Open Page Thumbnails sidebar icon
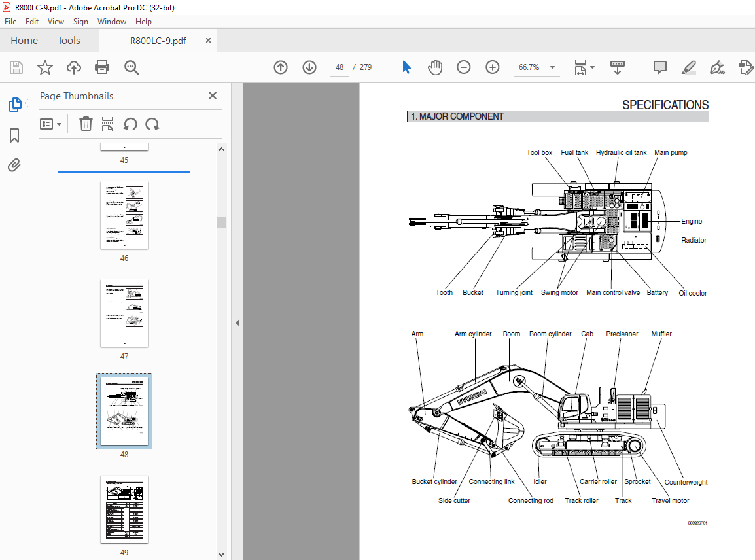Screen dimensions: 755x560 (15, 105)
